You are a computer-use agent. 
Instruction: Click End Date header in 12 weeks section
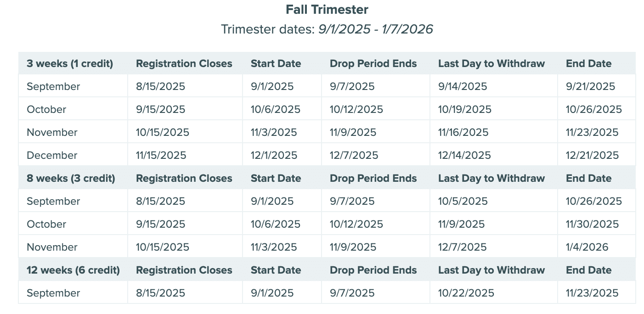(588, 270)
